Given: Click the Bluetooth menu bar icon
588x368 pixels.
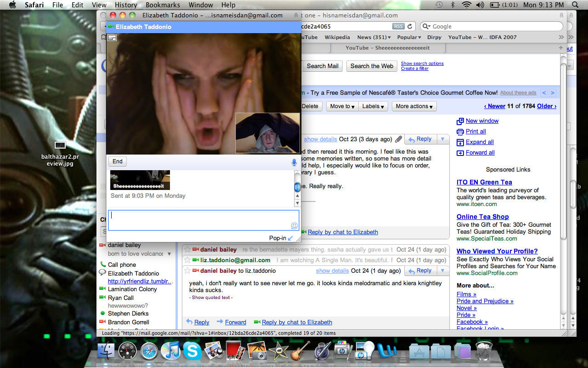Looking at the screenshot, I should coord(452,5).
